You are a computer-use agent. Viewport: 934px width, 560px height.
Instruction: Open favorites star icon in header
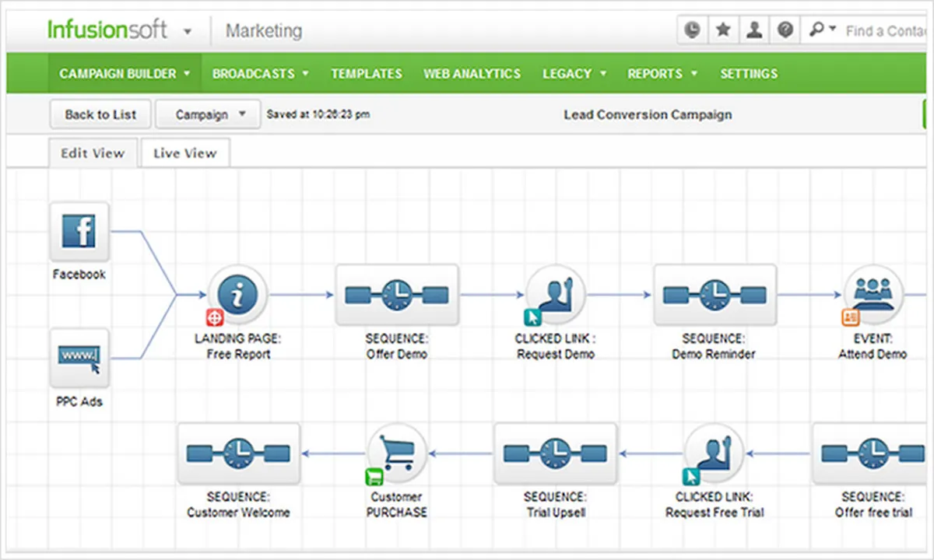723,30
